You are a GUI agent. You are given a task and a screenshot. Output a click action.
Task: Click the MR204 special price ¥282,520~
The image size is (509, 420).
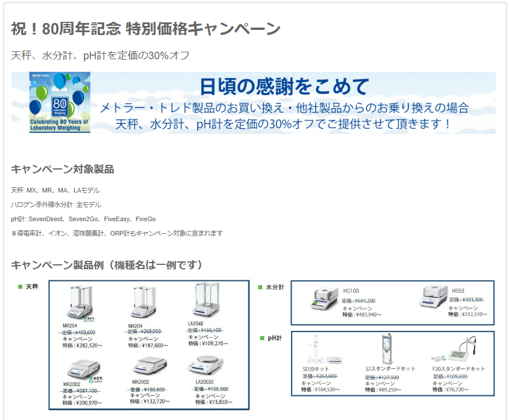82,345
